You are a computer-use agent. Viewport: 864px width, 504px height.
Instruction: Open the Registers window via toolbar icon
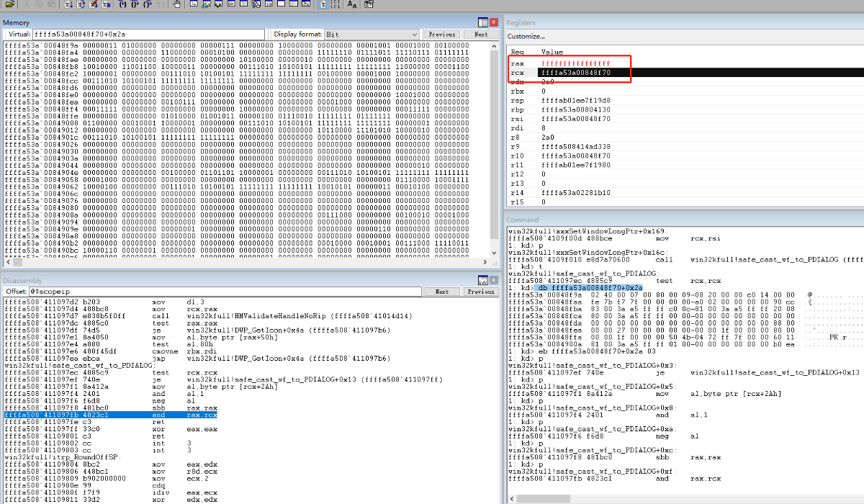(x=231, y=4)
